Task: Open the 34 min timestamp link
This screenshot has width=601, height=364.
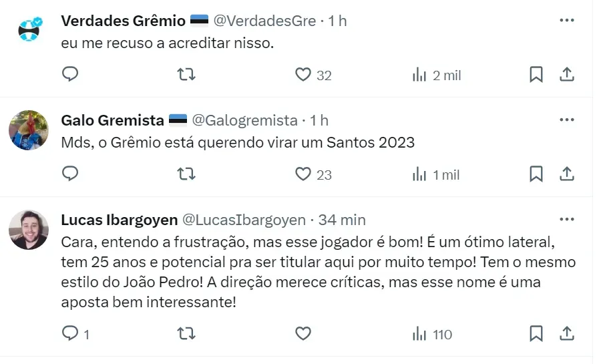Action: click(341, 220)
